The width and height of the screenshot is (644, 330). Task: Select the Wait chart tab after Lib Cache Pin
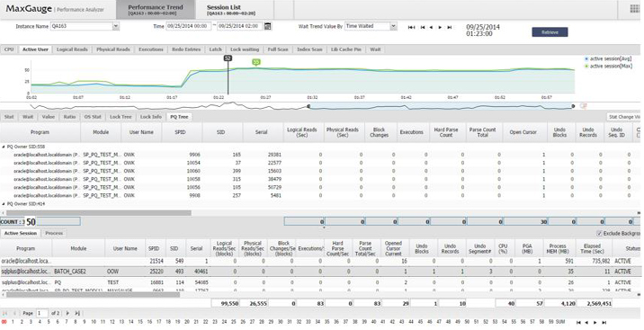375,49
